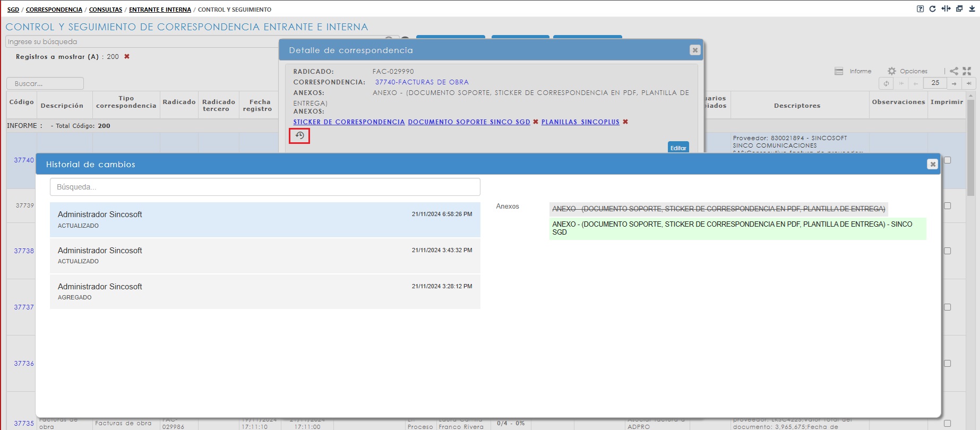This screenshot has width=980, height=430.
Task: Open record code 37736 link
Action: 24,363
